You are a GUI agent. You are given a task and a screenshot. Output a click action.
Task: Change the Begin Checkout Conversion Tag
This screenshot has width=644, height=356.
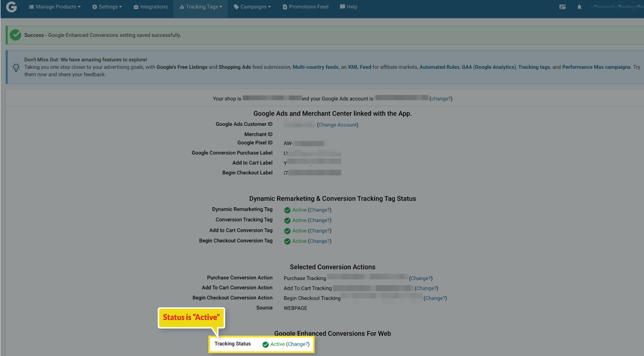pos(320,241)
